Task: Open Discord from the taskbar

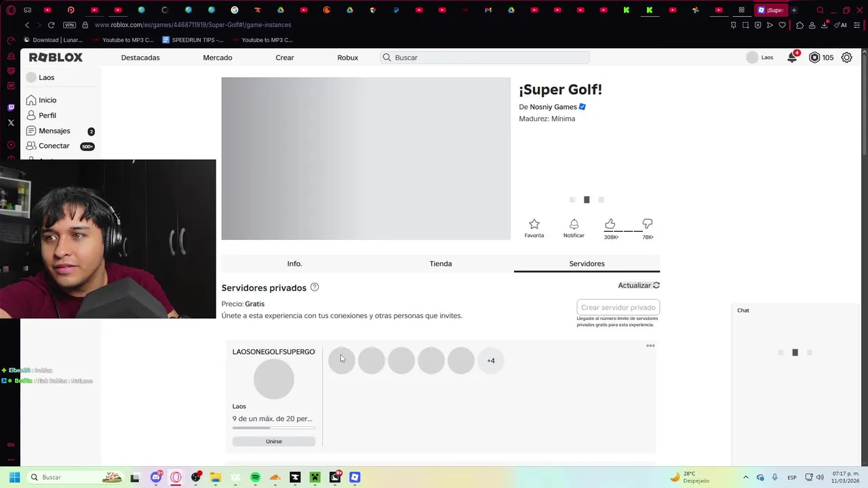Action: click(156, 477)
